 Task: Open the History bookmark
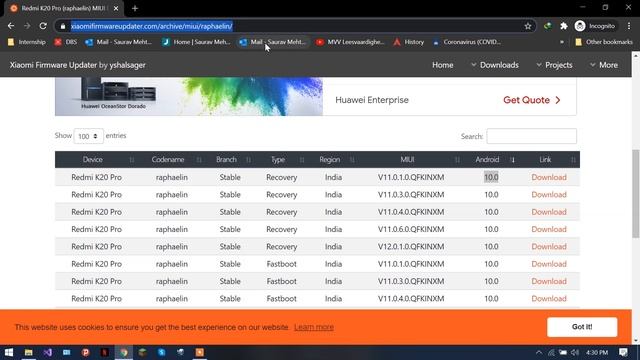point(409,42)
